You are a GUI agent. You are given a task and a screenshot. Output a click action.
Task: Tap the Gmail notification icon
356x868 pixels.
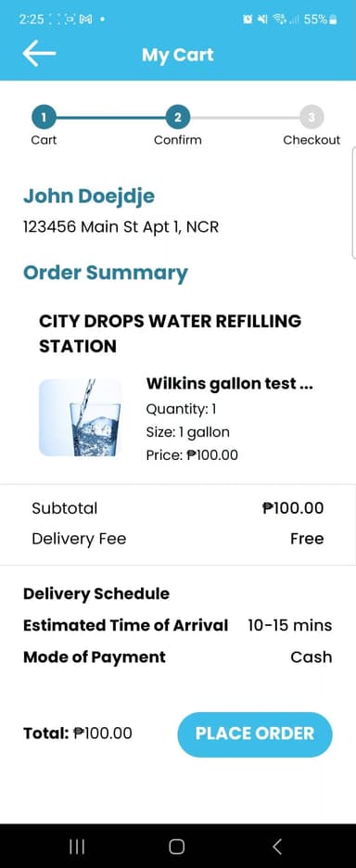point(86,19)
